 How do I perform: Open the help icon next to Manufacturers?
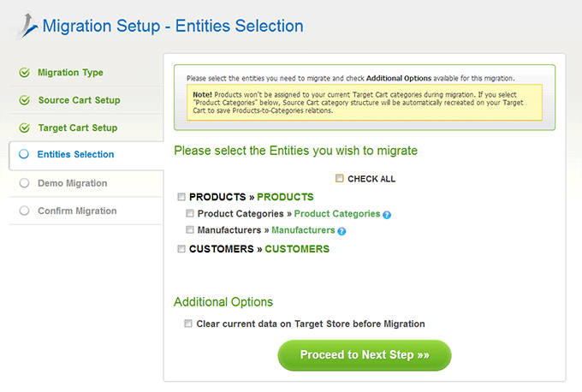coord(341,231)
